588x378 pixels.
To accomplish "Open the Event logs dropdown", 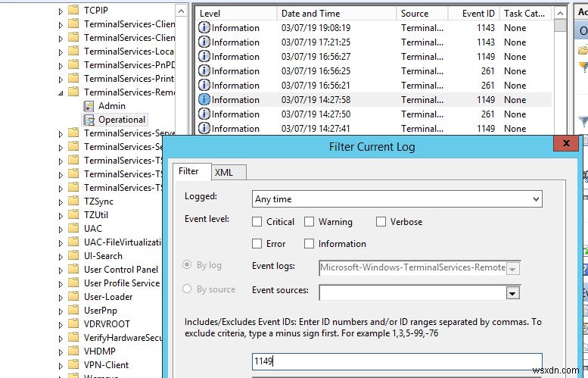I will click(x=512, y=268).
